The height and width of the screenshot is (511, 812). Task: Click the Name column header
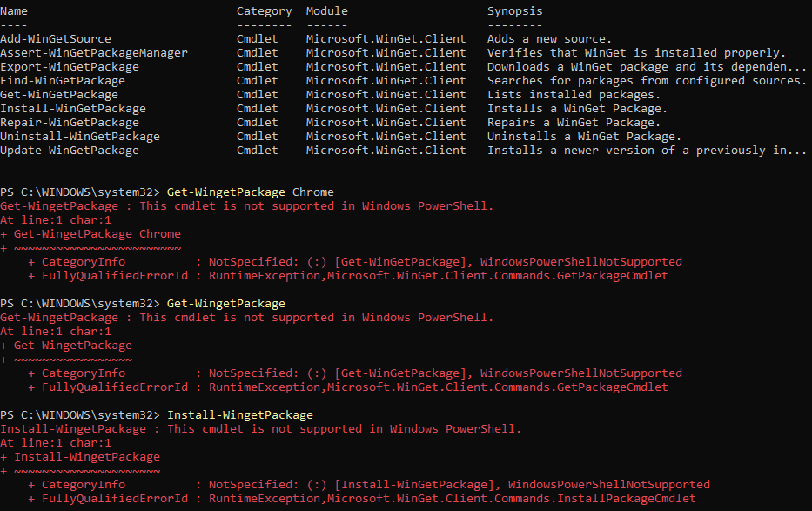tap(14, 10)
